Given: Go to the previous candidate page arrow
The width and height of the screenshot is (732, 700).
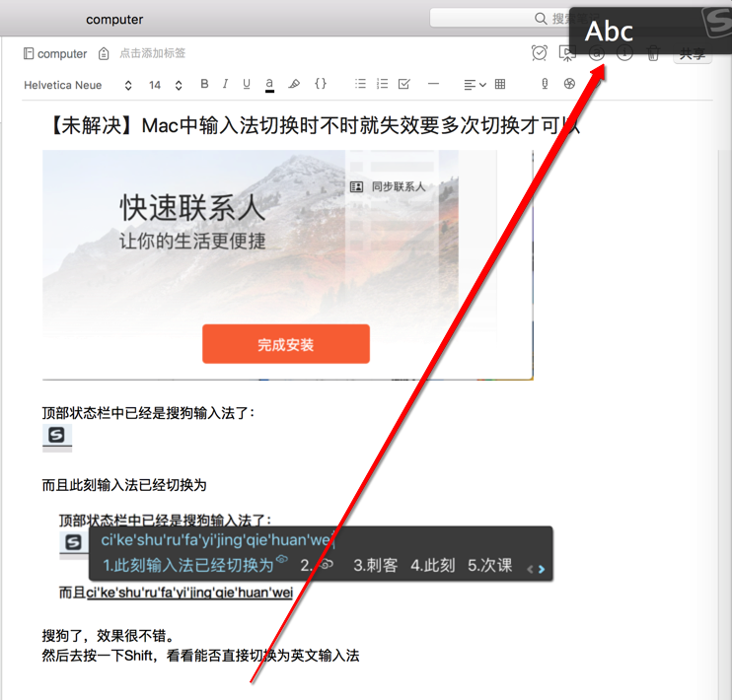Looking at the screenshot, I should 530,569.
